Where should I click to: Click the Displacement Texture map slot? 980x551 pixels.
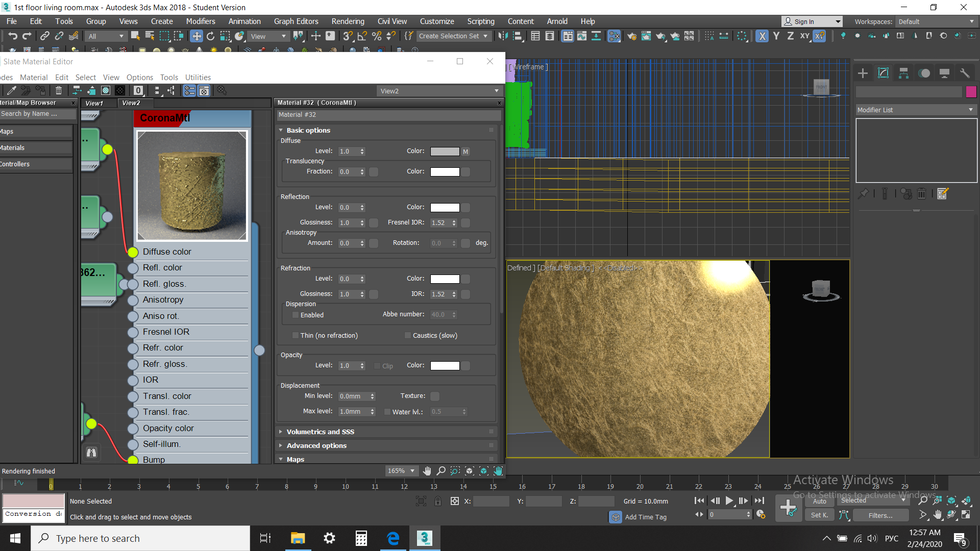point(435,396)
